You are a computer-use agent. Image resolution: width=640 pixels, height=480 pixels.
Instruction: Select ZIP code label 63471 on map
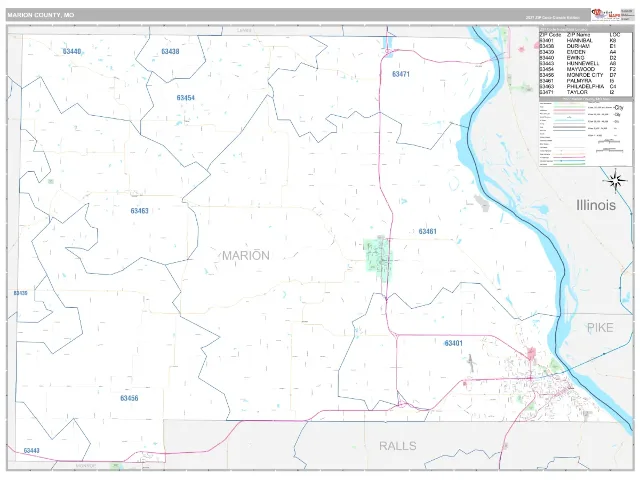click(x=401, y=74)
